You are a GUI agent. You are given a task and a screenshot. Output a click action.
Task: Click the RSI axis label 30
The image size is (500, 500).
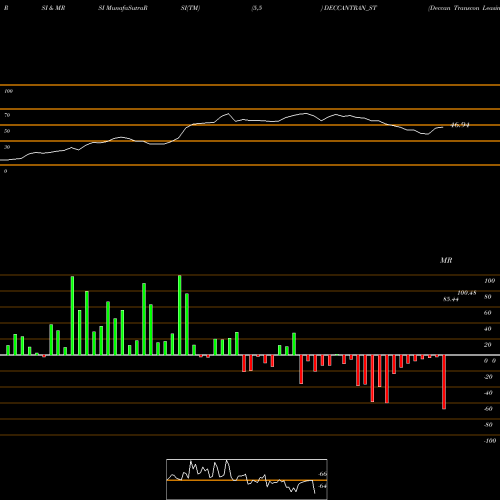tap(7, 147)
